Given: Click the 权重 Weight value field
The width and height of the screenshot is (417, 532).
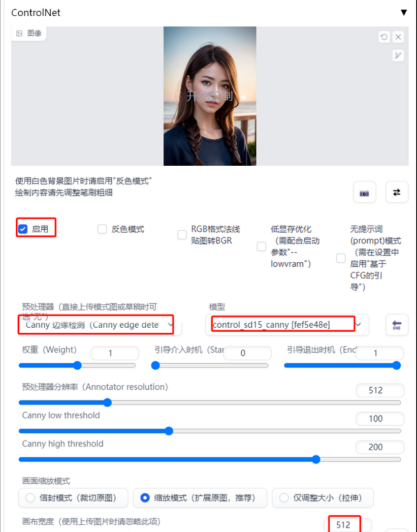Looking at the screenshot, I should click(115, 353).
